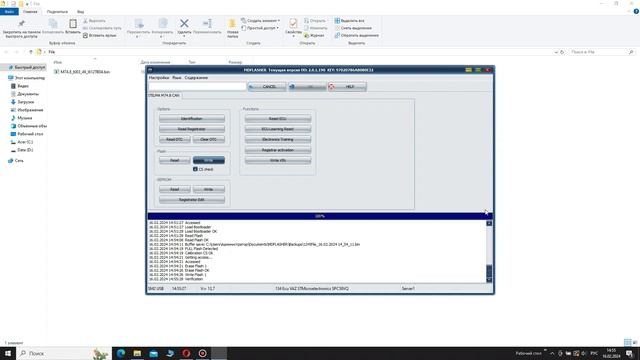640x360 pixels.
Task: Select the MT4.8 .bin file in Explorer
Action: coord(82,72)
